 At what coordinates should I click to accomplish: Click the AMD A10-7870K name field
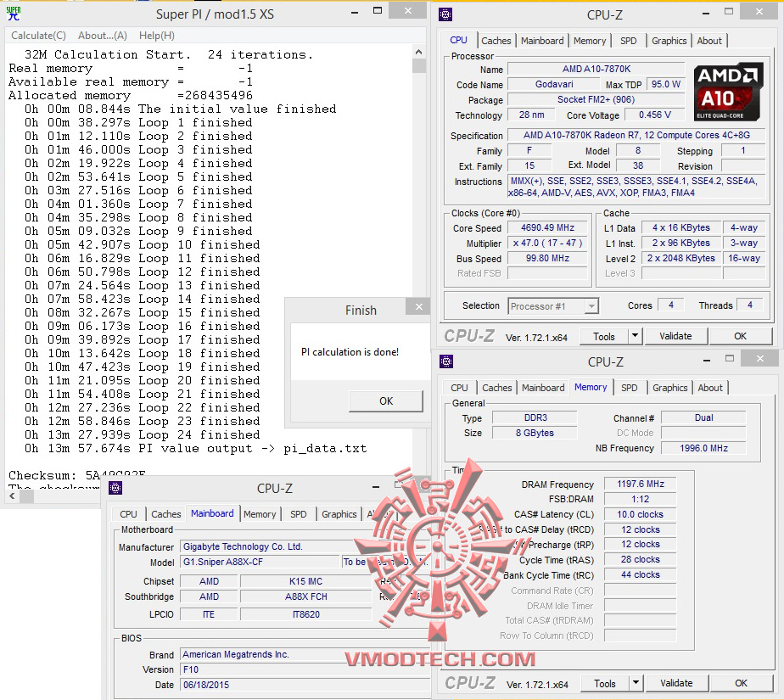pos(596,69)
